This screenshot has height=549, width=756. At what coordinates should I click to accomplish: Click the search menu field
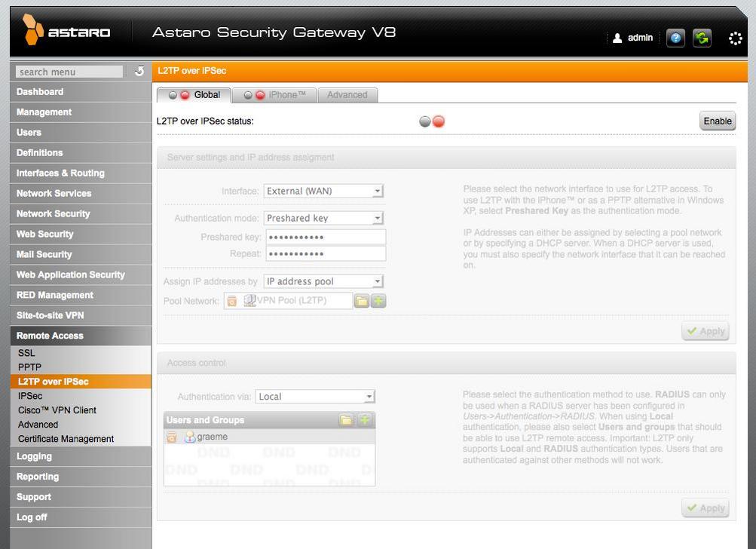click(69, 72)
